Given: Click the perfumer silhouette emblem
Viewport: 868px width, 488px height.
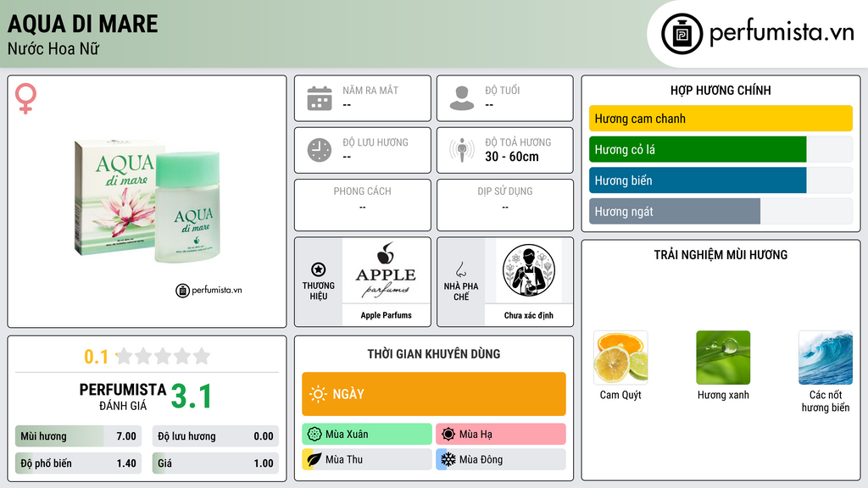Looking at the screenshot, I should (529, 270).
